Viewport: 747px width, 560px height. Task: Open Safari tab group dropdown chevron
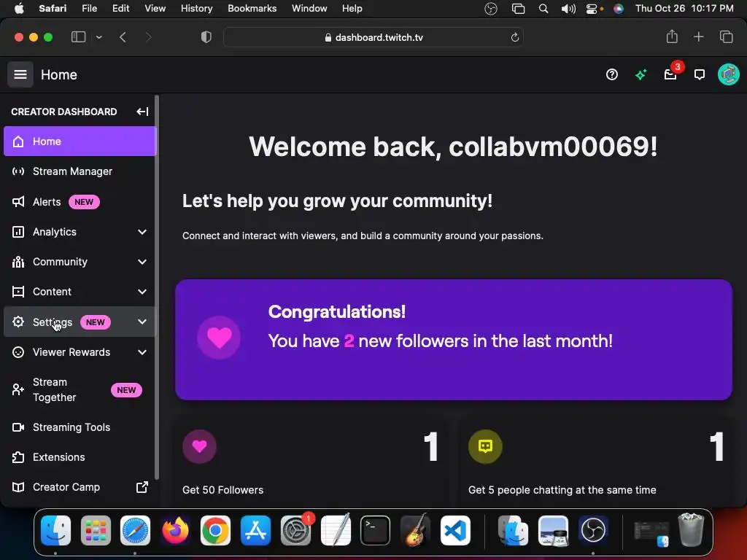(x=98, y=37)
